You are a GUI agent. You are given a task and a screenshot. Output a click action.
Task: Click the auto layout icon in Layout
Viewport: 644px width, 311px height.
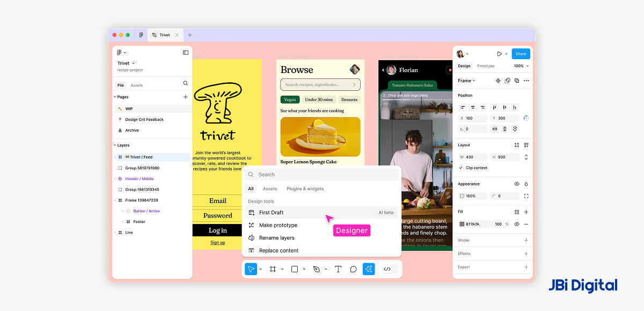[526, 145]
